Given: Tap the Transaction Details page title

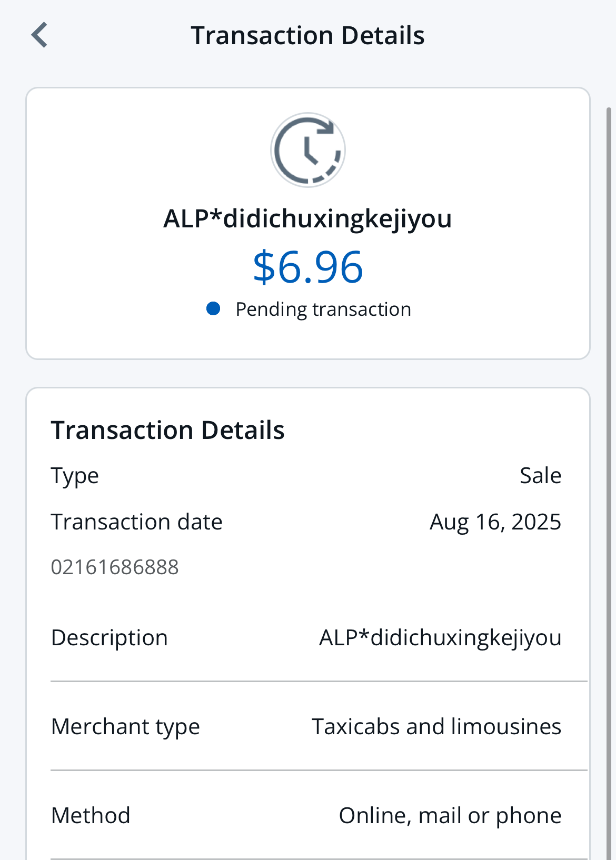Looking at the screenshot, I should 308,36.
